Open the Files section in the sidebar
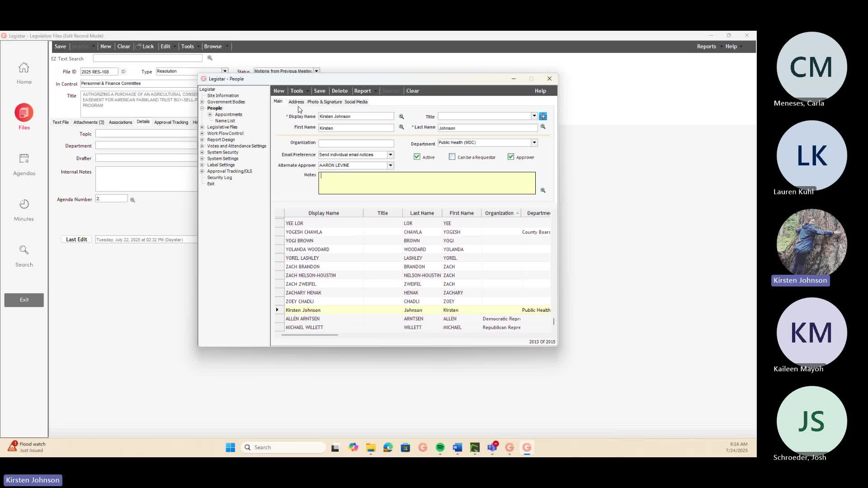The height and width of the screenshot is (488, 868). pos(24,117)
